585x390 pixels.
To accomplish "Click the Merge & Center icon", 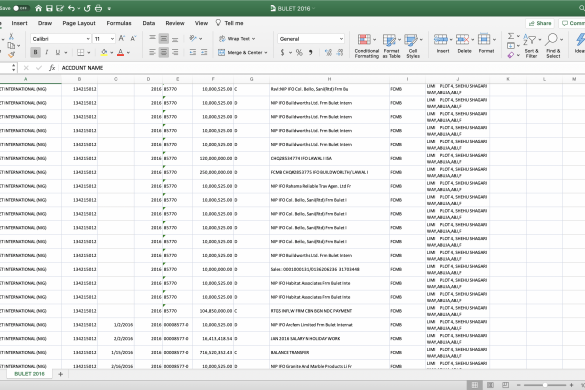I will (x=222, y=53).
